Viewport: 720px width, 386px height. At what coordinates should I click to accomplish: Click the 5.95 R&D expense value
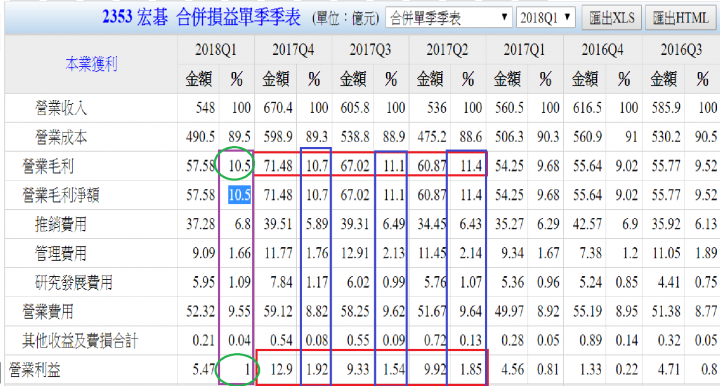(x=204, y=282)
